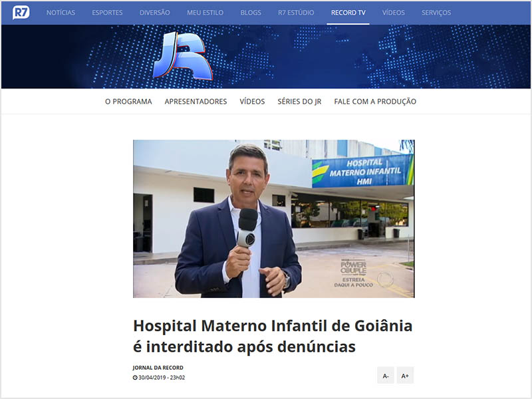The width and height of the screenshot is (532, 399).
Task: View the Apresentadores page
Action: pos(196,102)
